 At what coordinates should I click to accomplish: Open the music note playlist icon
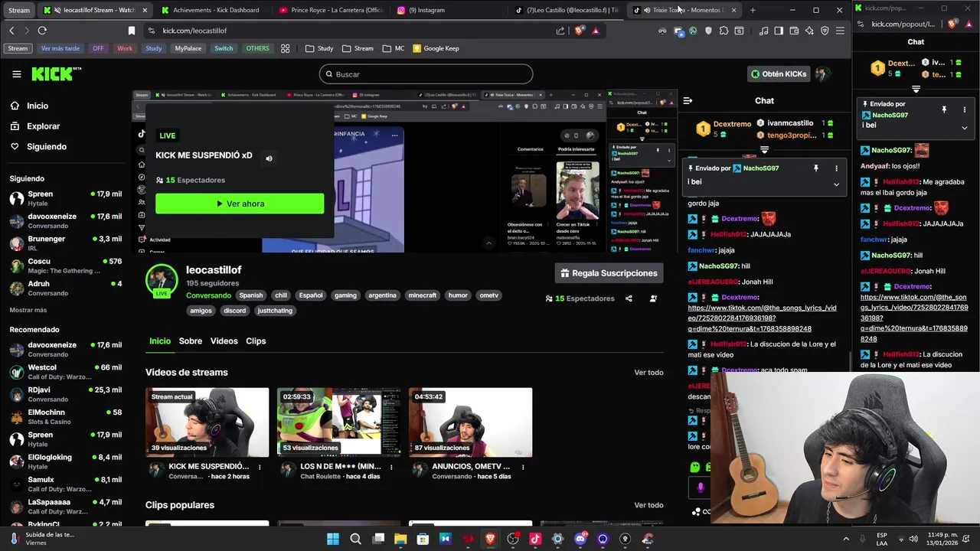(763, 31)
